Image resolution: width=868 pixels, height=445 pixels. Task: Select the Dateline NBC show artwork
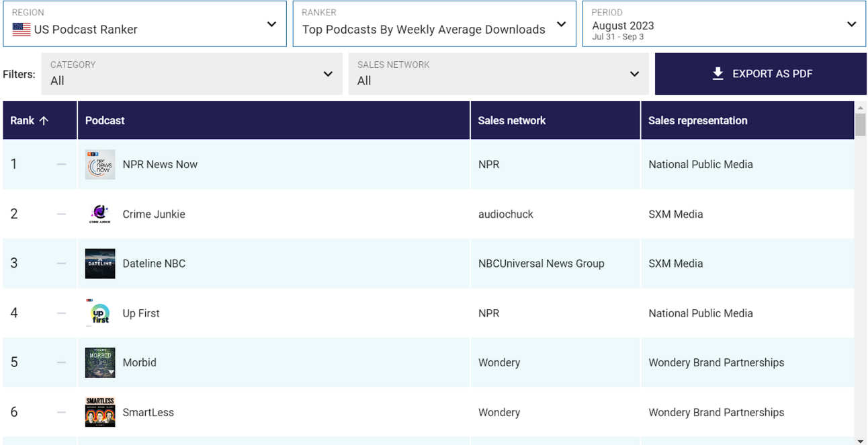pos(99,263)
